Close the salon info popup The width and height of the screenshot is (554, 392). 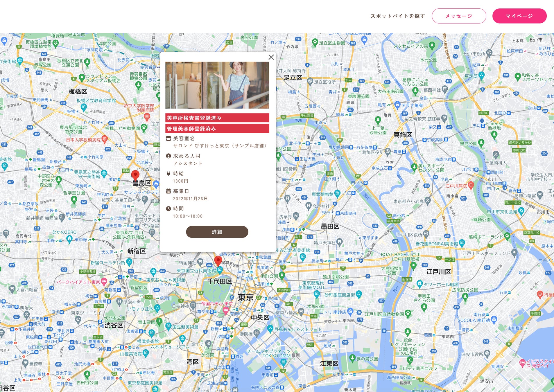click(271, 57)
